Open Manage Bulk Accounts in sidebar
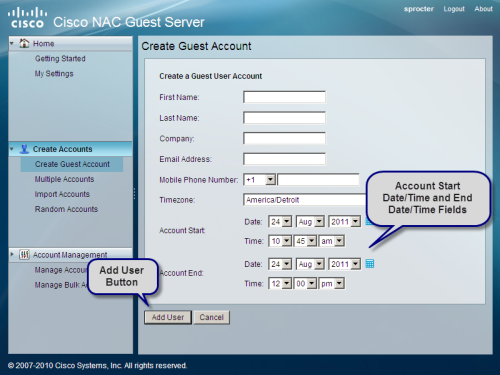500x375 pixels. (x=61, y=285)
